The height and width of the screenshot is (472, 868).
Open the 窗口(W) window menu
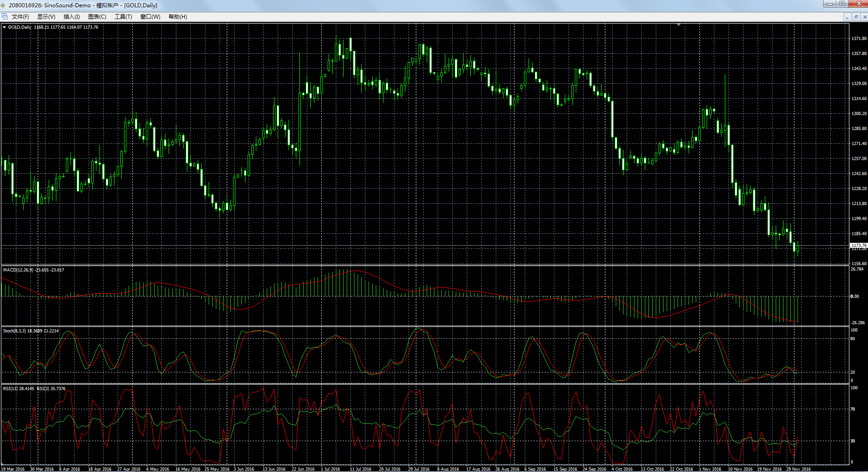point(150,17)
